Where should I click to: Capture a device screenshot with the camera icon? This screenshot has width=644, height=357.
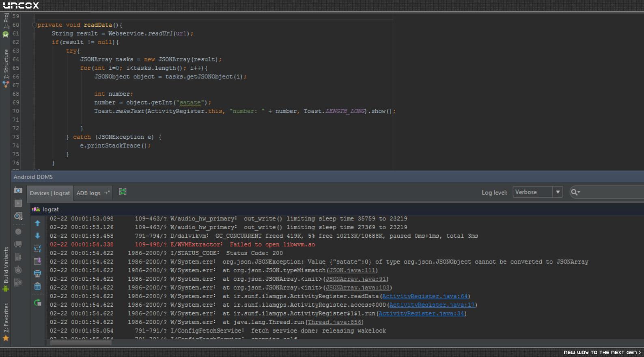tap(18, 190)
